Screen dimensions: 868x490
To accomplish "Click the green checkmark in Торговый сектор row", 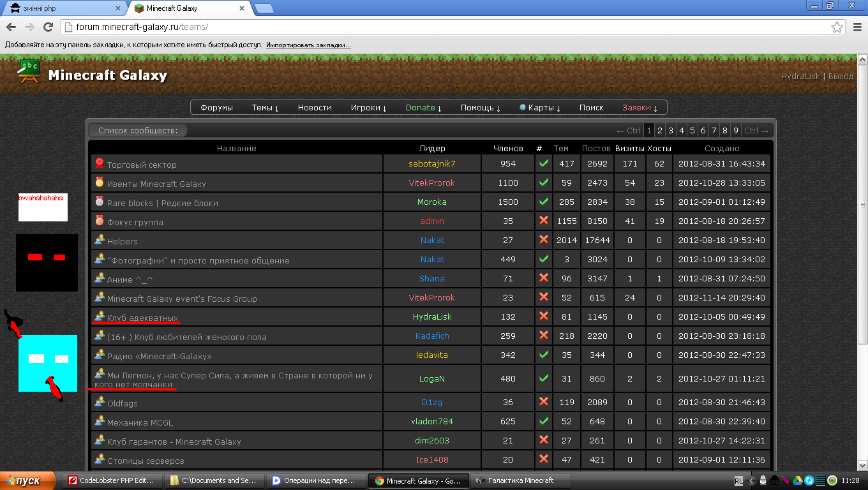I will (x=544, y=164).
